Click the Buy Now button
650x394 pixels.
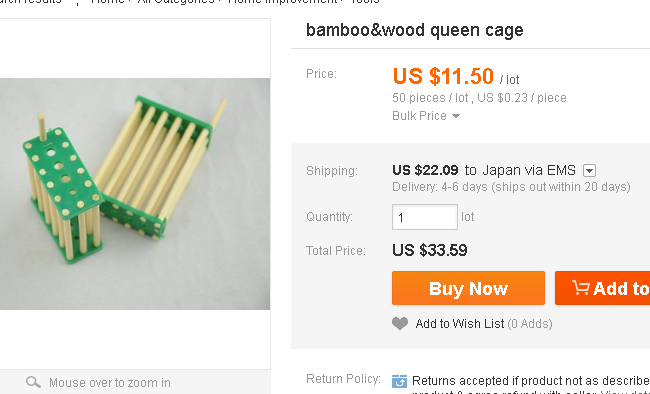pyautogui.click(x=468, y=288)
